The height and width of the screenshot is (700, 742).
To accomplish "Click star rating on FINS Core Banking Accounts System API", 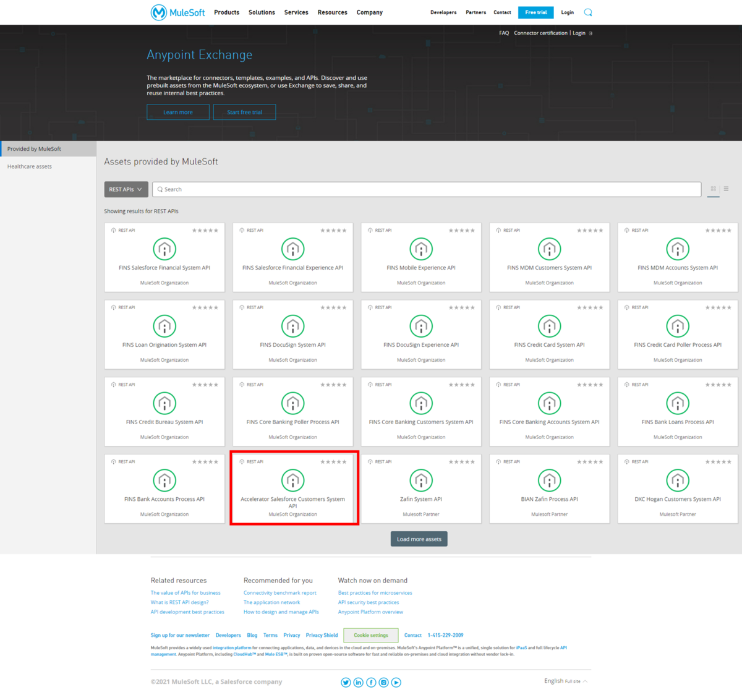I will [x=590, y=385].
